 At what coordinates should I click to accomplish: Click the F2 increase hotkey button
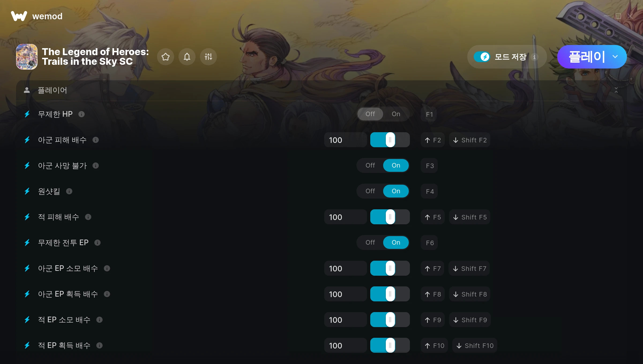432,140
